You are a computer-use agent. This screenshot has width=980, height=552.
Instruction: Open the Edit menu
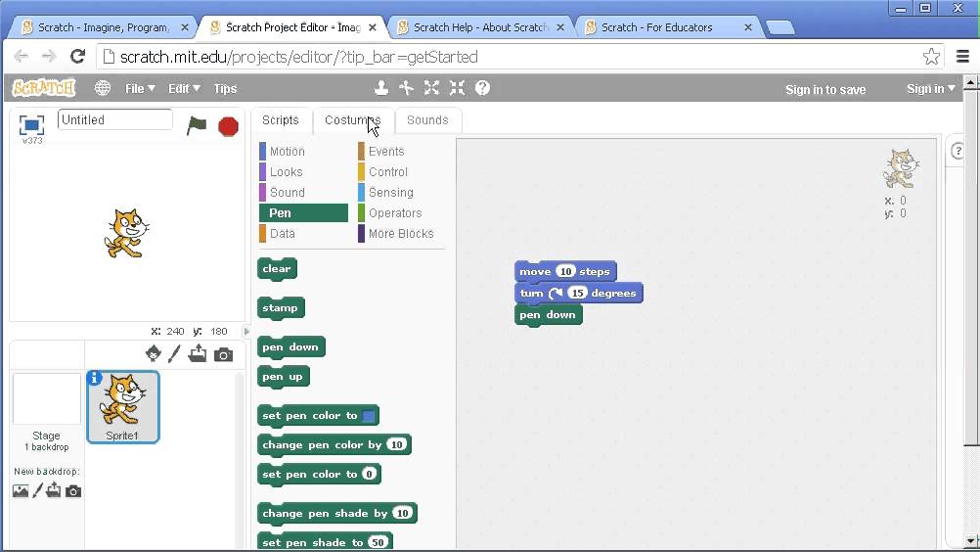point(184,89)
